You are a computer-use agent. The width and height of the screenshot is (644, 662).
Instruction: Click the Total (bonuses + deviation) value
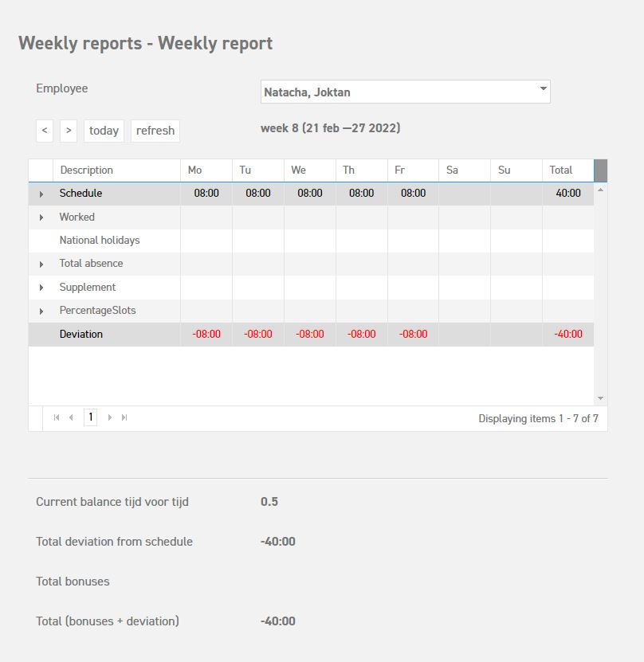278,621
